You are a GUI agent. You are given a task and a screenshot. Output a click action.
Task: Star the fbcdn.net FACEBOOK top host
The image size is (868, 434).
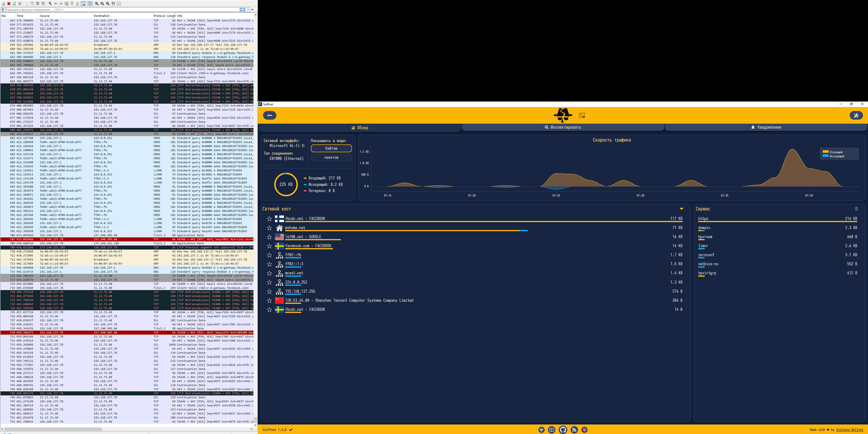[x=269, y=219]
